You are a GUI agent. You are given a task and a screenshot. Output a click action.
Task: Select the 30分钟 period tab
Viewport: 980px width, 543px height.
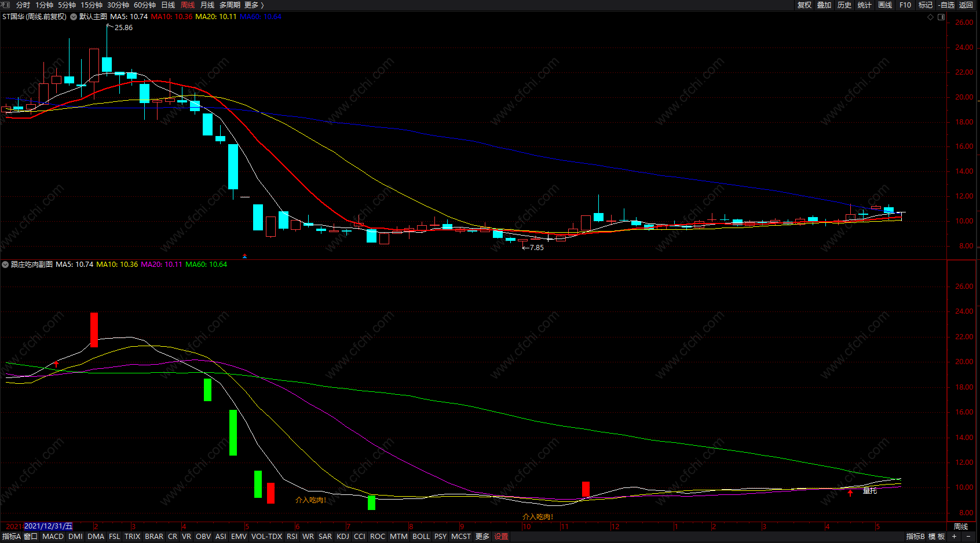118,5
